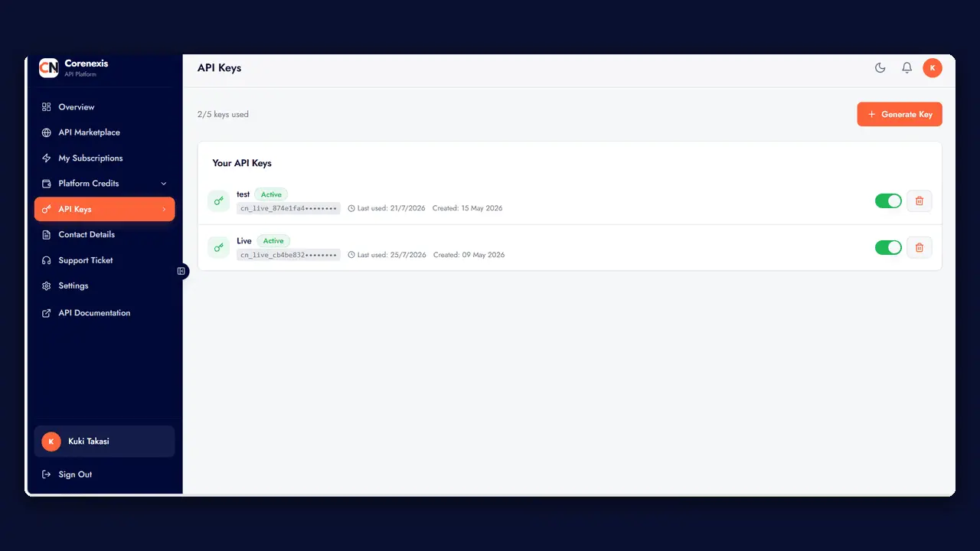Open the Kuki Takasi profile card
The height and width of the screenshot is (551, 980).
[104, 442]
